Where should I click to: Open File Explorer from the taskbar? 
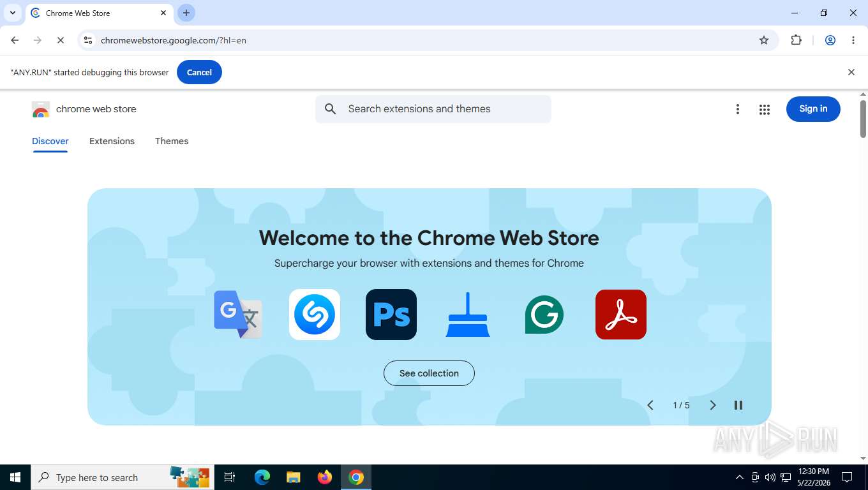click(x=293, y=477)
